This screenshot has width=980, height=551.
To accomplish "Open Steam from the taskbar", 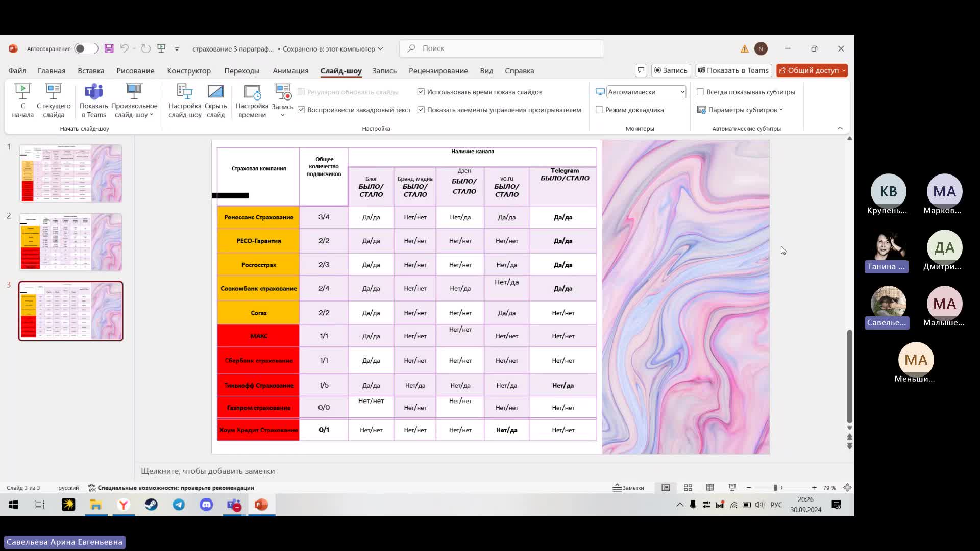I will (151, 505).
